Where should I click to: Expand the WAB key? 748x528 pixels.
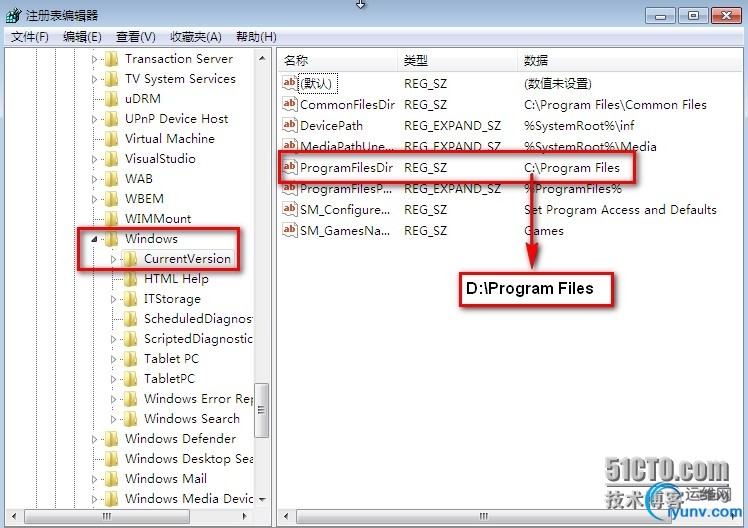94,179
